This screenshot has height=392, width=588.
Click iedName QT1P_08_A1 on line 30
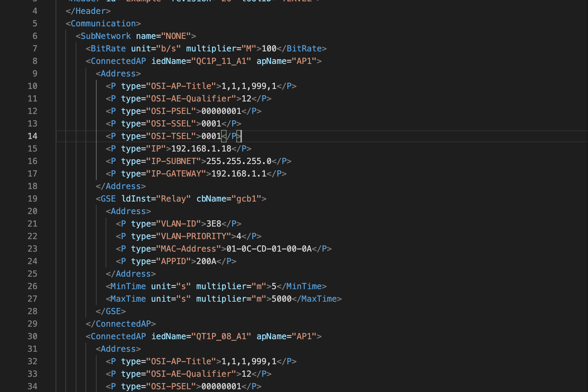click(x=221, y=336)
